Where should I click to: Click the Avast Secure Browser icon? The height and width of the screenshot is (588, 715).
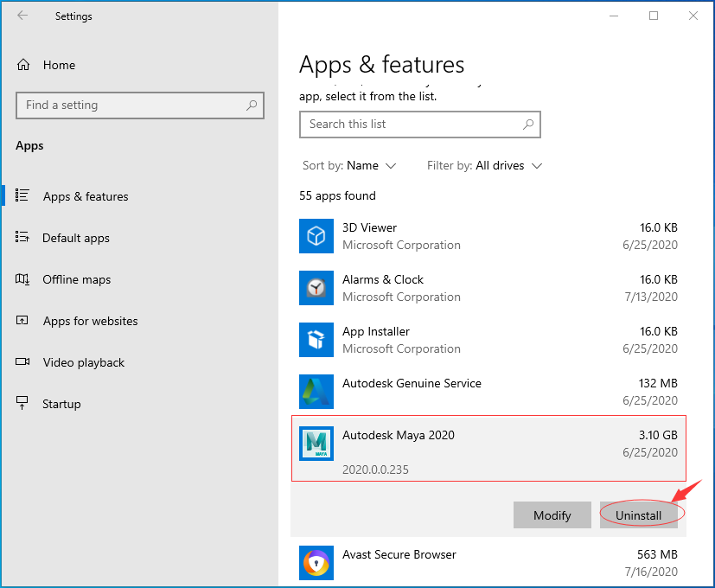click(x=316, y=563)
